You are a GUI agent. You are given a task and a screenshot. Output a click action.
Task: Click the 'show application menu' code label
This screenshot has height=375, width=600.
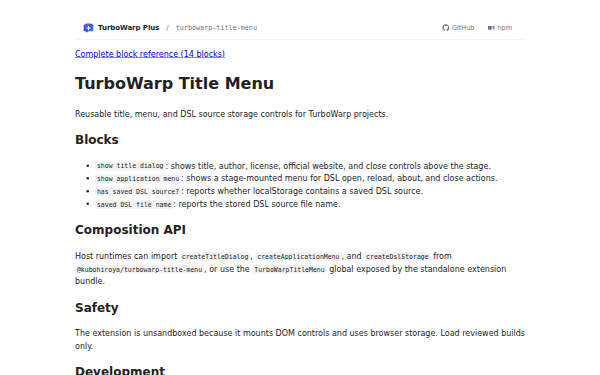[138, 179]
